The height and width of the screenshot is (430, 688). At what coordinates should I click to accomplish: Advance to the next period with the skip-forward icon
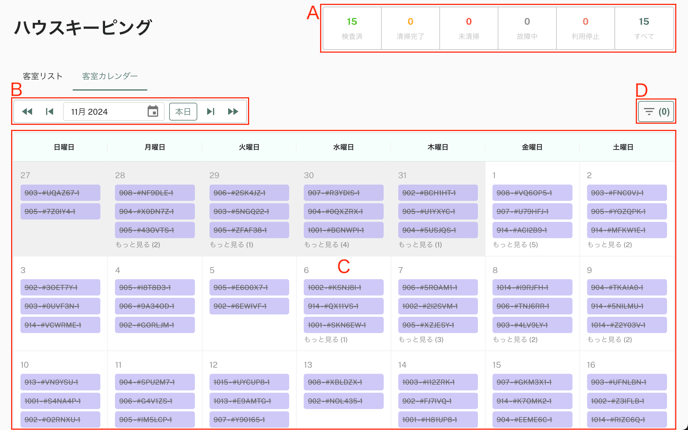pos(211,112)
